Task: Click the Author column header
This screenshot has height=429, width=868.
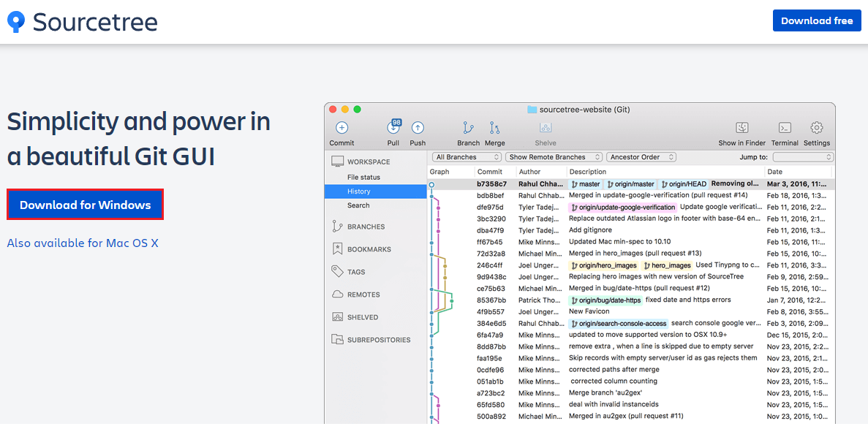Action: (x=529, y=172)
